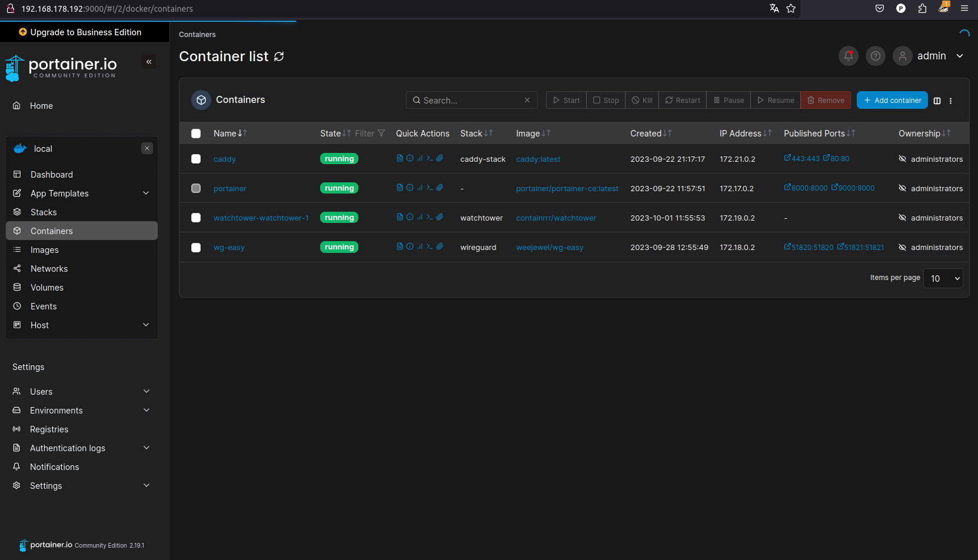Select the caddy container checkbox
This screenshot has width=978, height=560.
click(x=196, y=159)
